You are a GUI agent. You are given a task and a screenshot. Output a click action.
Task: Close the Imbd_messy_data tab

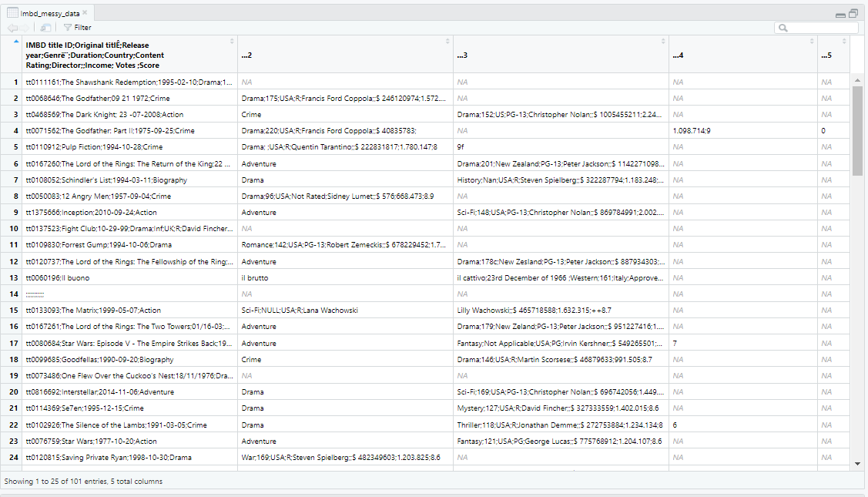(x=84, y=12)
